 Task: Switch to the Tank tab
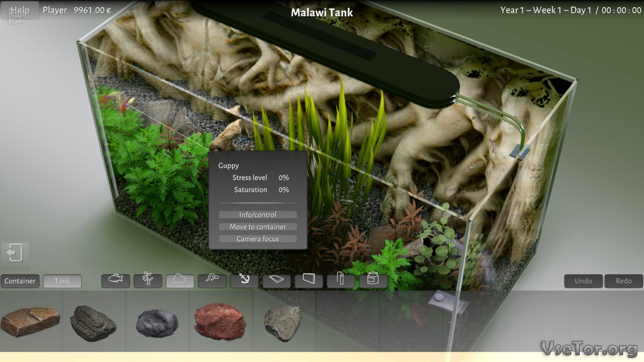[62, 281]
